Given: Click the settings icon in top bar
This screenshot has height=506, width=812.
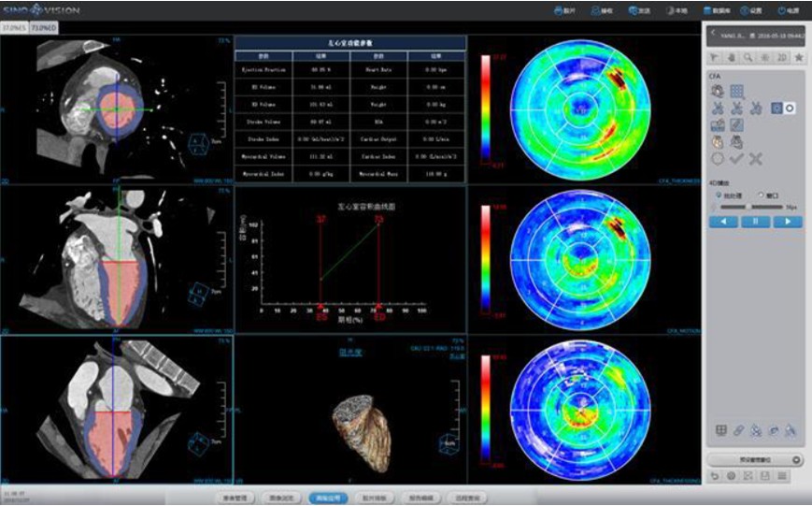Looking at the screenshot, I should tap(750, 10).
